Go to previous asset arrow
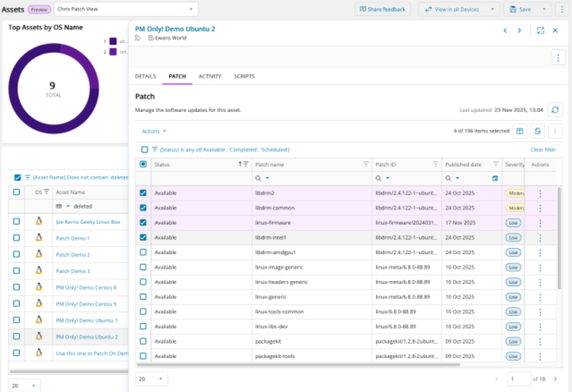Viewport: 572px width, 392px height. (x=505, y=30)
